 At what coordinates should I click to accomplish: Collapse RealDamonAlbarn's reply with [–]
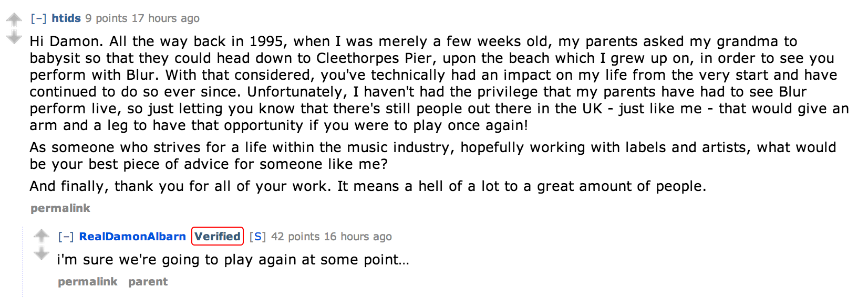[x=66, y=237]
